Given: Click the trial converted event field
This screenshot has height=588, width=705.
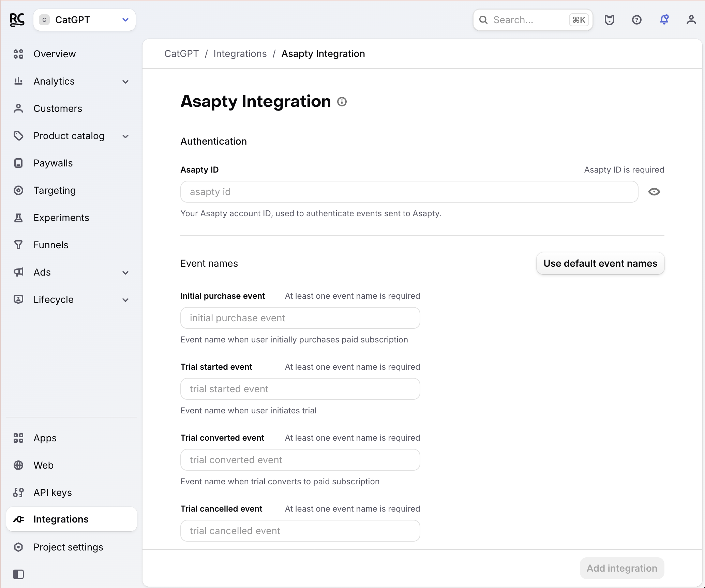Looking at the screenshot, I should (x=300, y=460).
